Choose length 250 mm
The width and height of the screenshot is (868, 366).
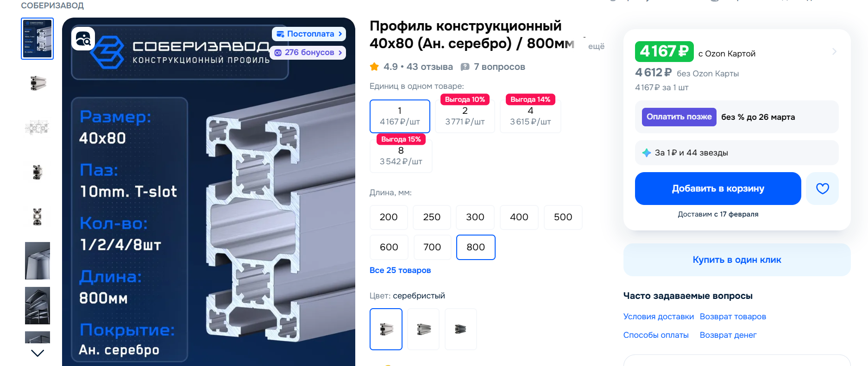432,217
